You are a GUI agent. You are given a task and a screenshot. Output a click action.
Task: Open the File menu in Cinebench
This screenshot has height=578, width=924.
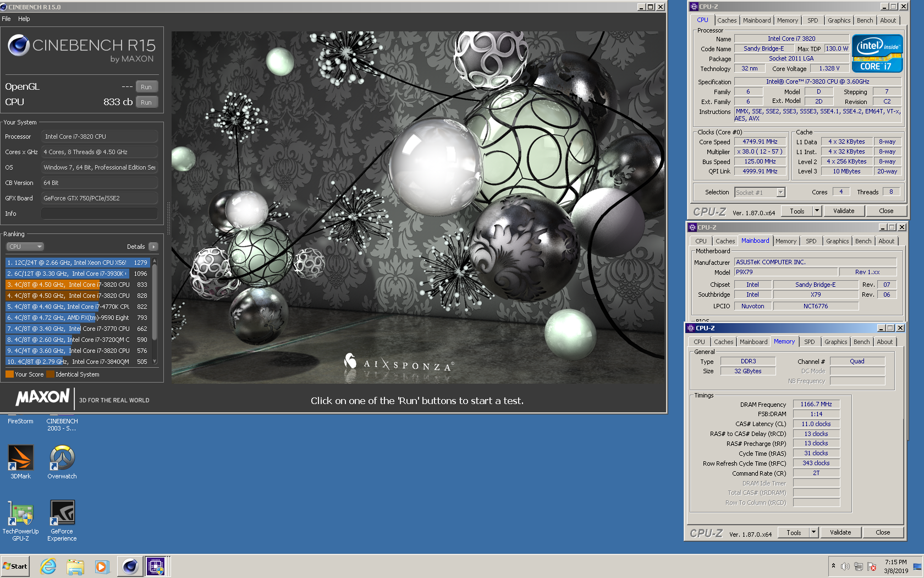coord(7,19)
